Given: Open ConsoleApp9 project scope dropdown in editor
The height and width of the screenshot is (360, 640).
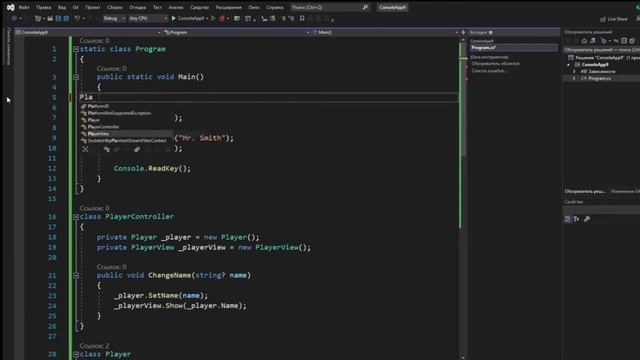Looking at the screenshot, I should tap(88, 32).
